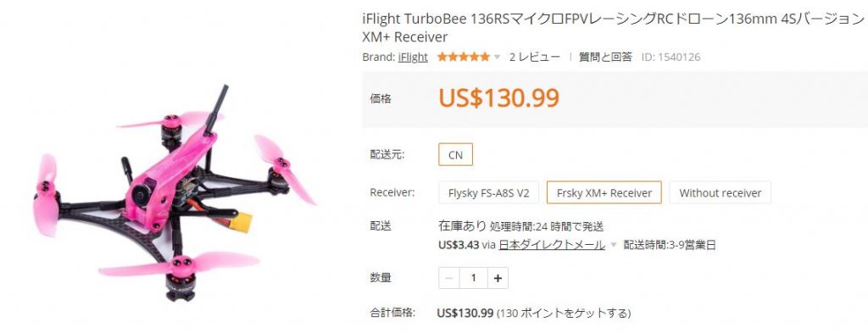This screenshot has width=868, height=333.
Task: Click the quantity input field
Action: pos(473,278)
